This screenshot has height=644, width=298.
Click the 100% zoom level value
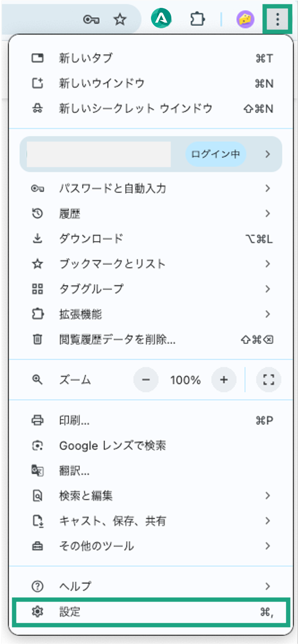pos(185,380)
